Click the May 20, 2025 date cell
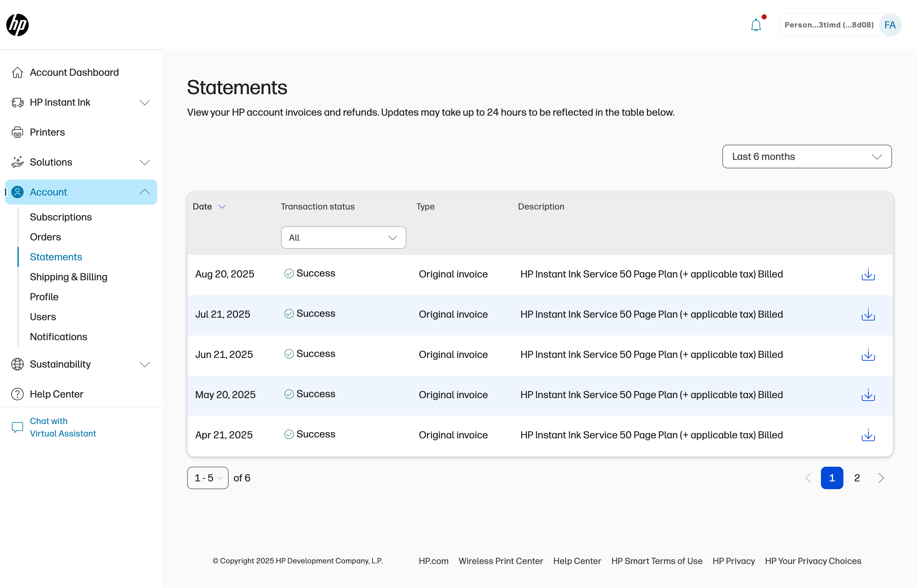The image size is (917, 588). [x=225, y=394]
